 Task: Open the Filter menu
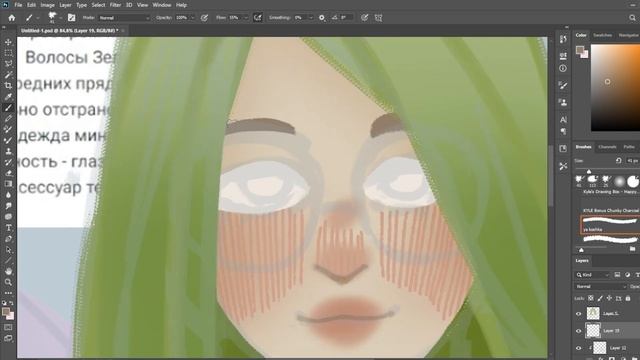point(115,5)
